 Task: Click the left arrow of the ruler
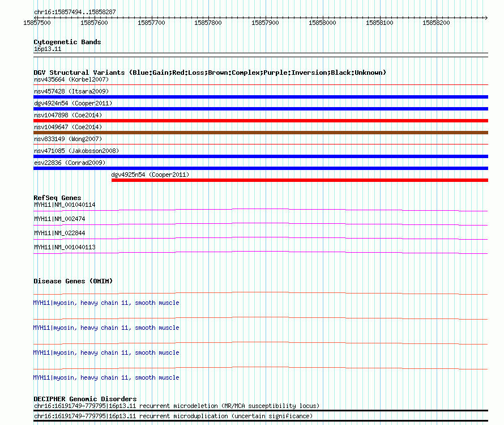click(35, 18)
